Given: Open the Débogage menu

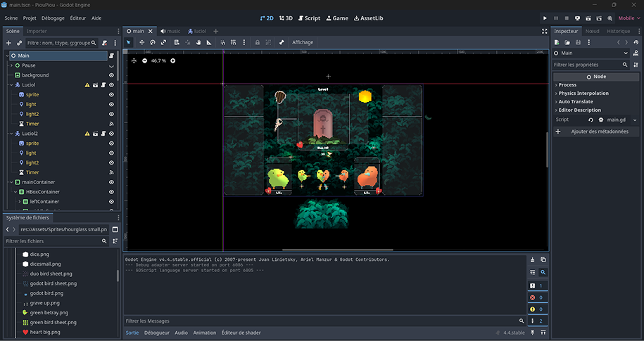Looking at the screenshot, I should click(53, 18).
